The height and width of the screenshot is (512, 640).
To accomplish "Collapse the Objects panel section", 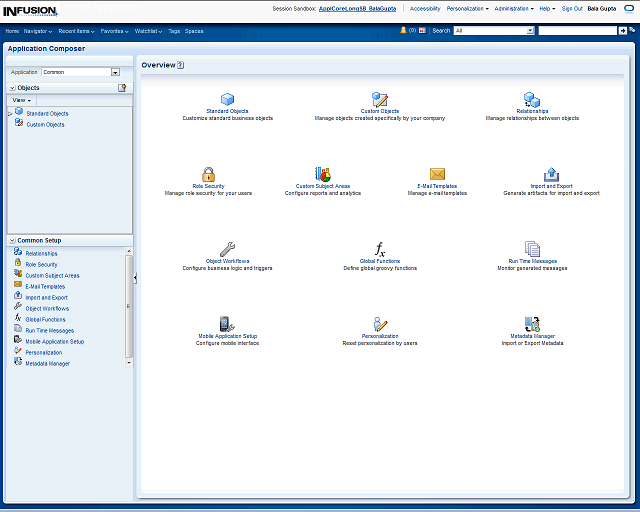I will pyautogui.click(x=12, y=88).
